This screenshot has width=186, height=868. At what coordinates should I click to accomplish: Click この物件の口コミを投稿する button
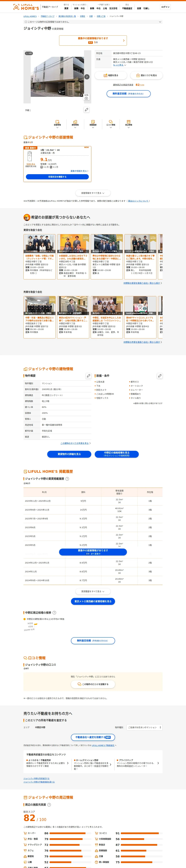(x=93, y=684)
